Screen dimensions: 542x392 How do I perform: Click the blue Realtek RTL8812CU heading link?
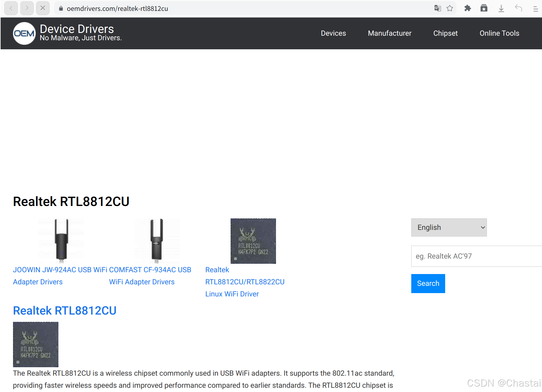64,311
